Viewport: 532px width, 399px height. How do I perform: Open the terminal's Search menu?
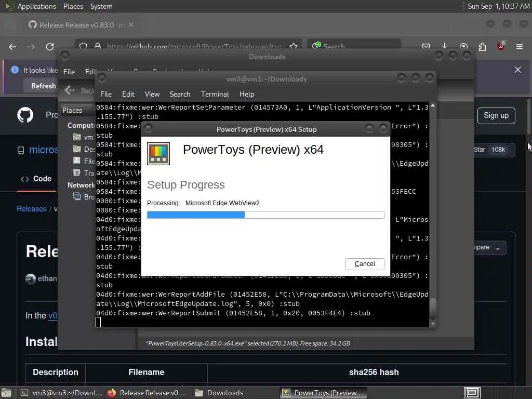click(180, 95)
